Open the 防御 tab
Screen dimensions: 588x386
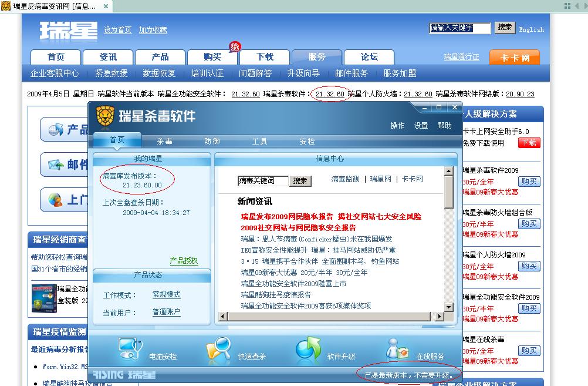(212, 141)
